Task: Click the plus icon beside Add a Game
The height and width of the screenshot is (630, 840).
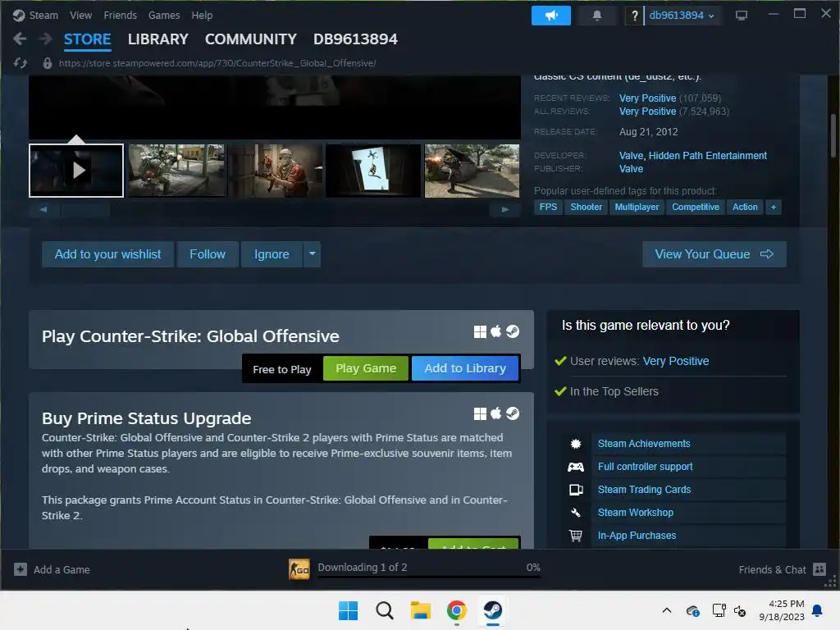Action: pos(21,569)
